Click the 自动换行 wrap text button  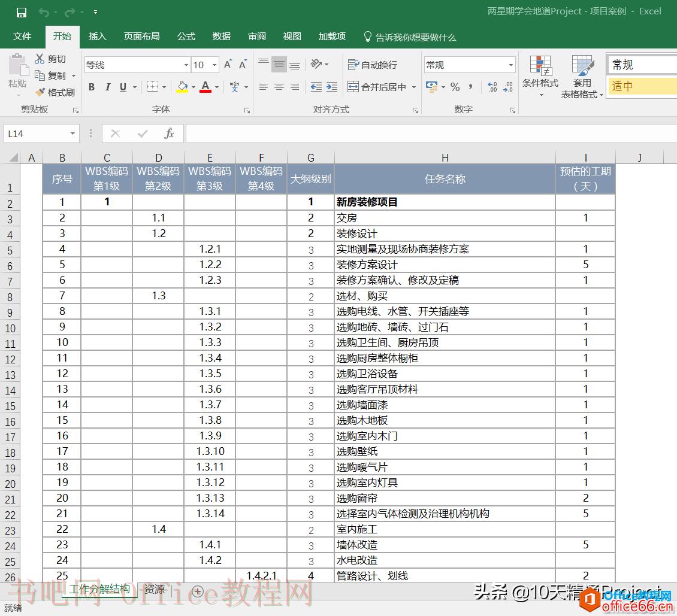point(373,65)
